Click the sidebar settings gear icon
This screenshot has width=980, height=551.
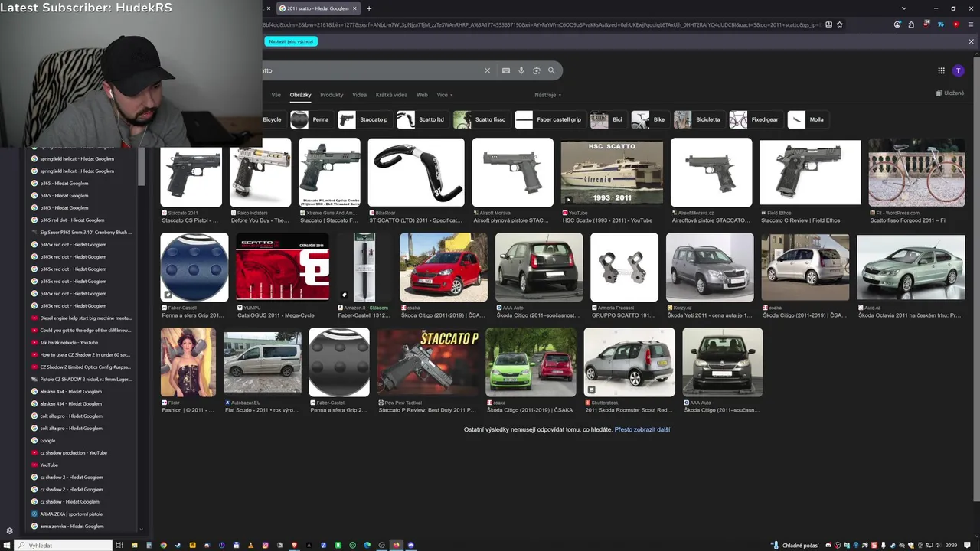click(9, 530)
